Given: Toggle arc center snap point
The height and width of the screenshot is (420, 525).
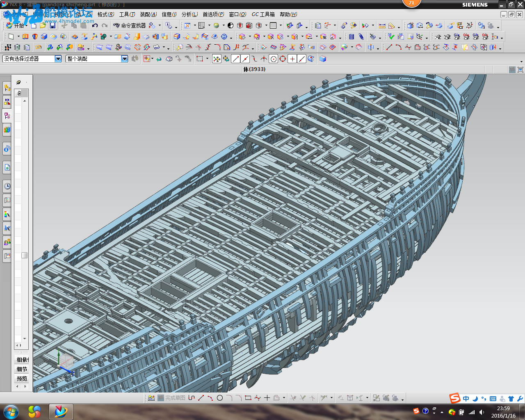Looking at the screenshot, I should tap(273, 59).
